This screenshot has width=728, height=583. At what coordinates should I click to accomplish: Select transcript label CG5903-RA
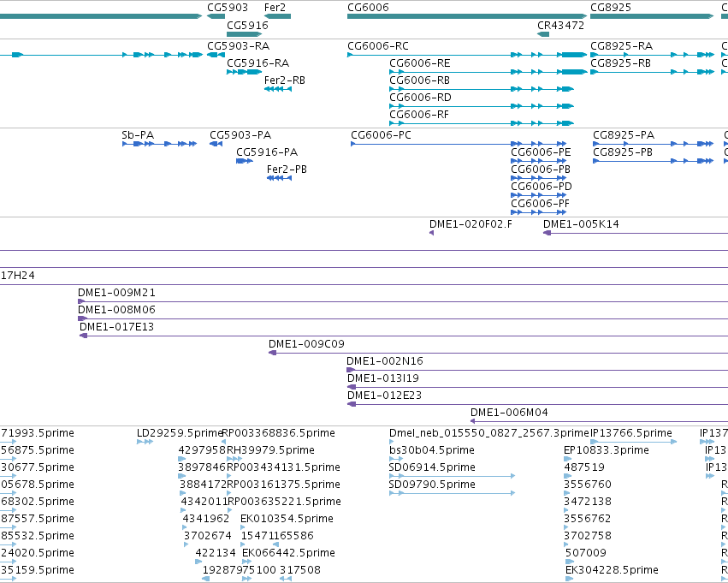pyautogui.click(x=238, y=46)
